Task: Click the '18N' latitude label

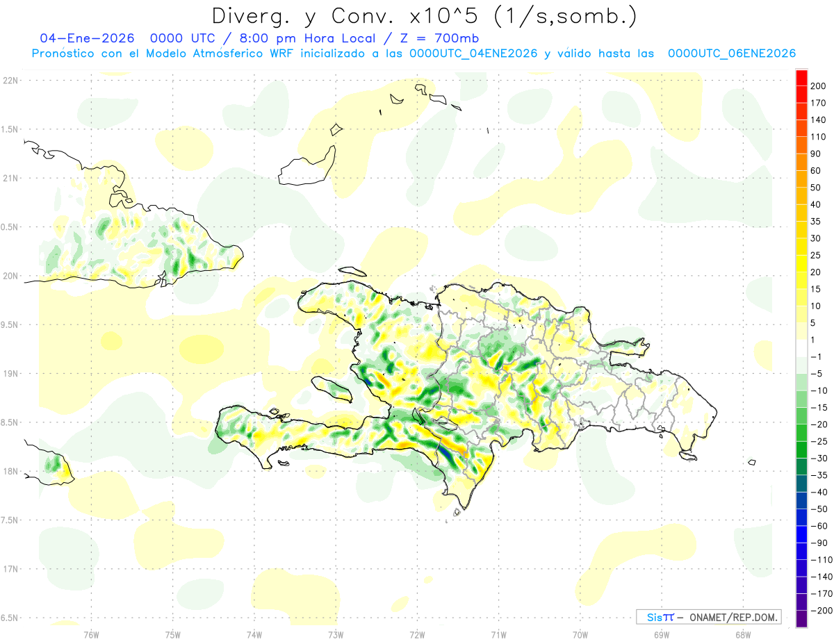Action: 10,471
